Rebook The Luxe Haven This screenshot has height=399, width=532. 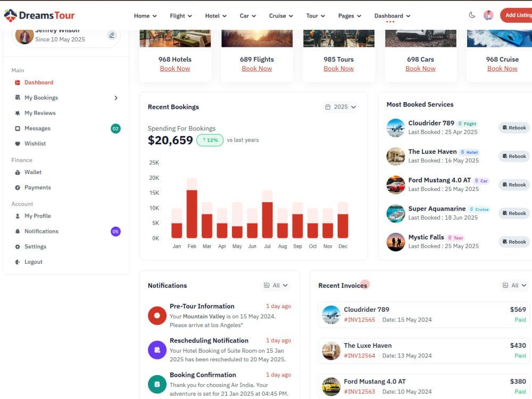[514, 156]
